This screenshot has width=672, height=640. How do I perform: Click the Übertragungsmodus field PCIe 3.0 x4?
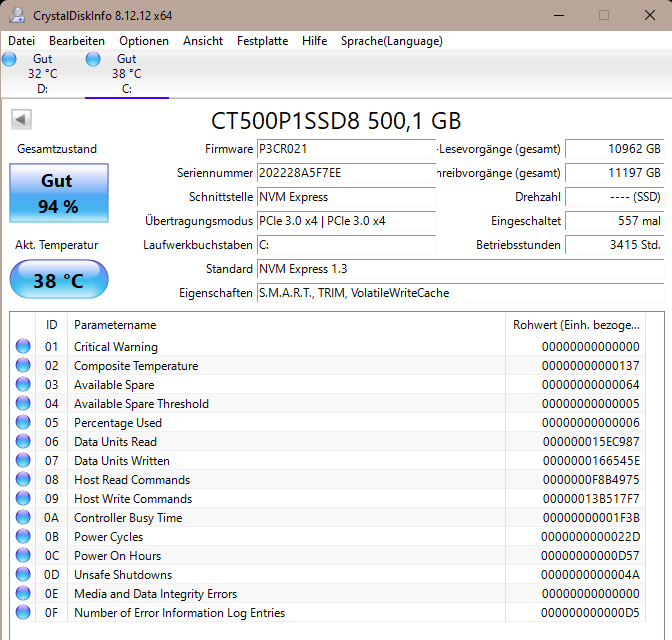346,221
